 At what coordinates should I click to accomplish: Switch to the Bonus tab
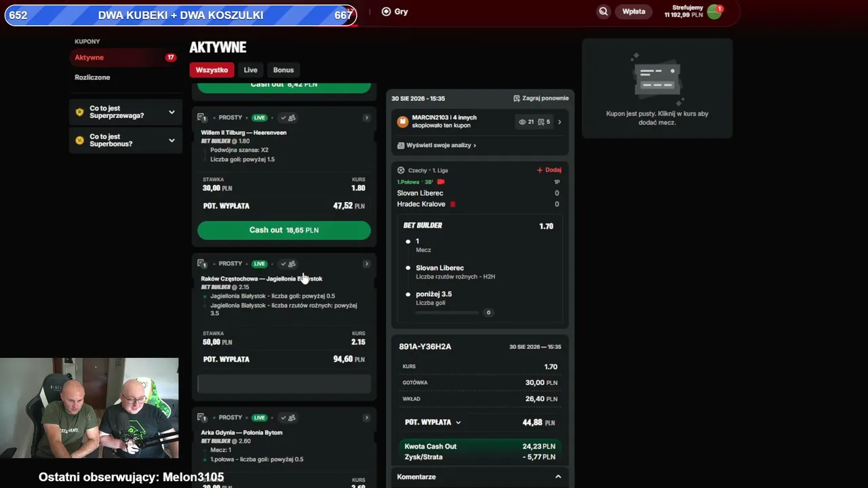tap(283, 70)
